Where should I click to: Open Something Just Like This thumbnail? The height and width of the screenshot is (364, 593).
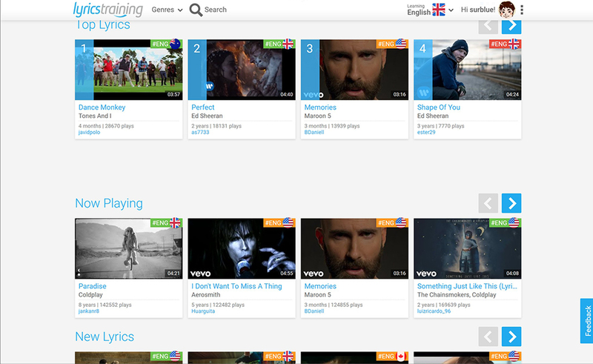(x=468, y=248)
